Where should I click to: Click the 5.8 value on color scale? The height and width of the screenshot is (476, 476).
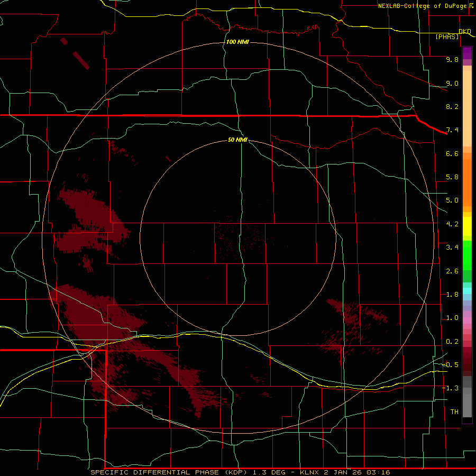pyautogui.click(x=452, y=177)
